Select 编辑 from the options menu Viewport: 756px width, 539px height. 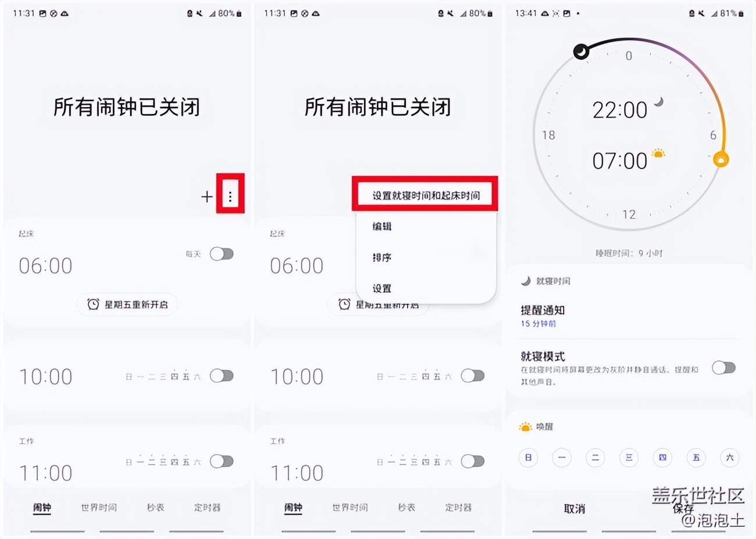(383, 226)
